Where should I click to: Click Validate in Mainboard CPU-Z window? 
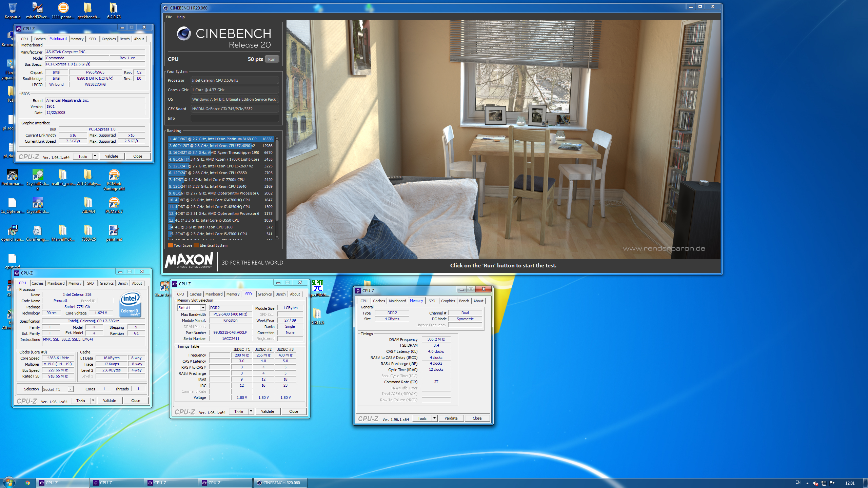click(112, 156)
